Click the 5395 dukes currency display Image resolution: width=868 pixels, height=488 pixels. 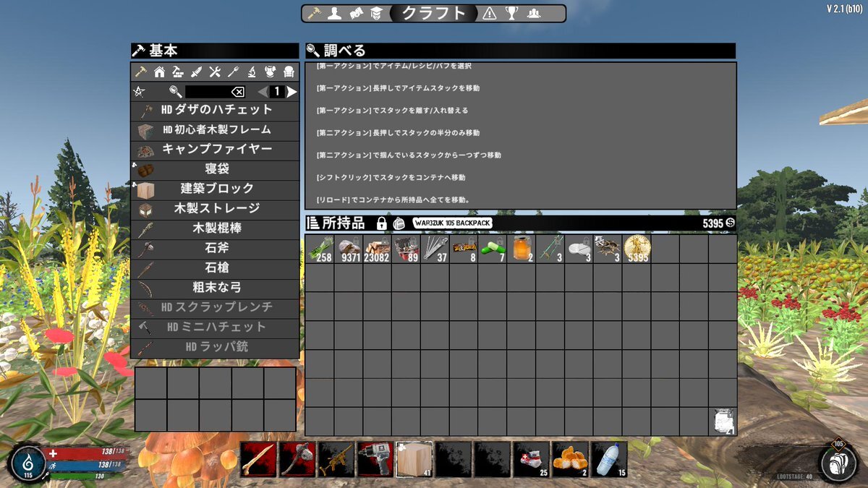coord(718,223)
